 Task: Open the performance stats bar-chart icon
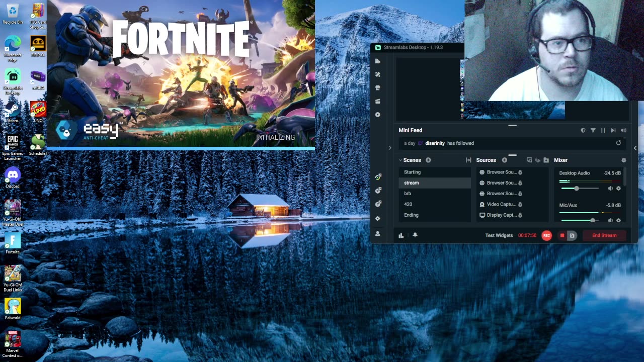click(x=401, y=235)
